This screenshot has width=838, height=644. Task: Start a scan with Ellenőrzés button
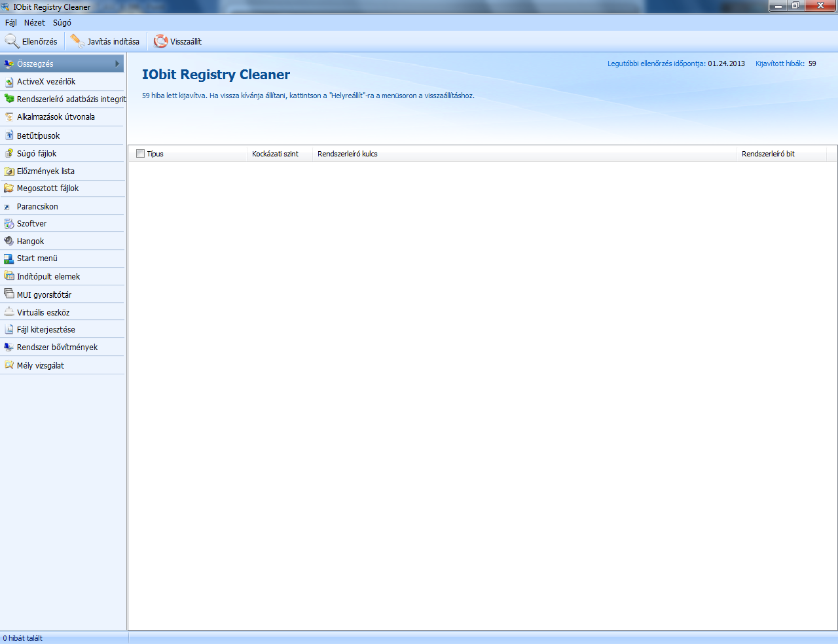pos(31,41)
